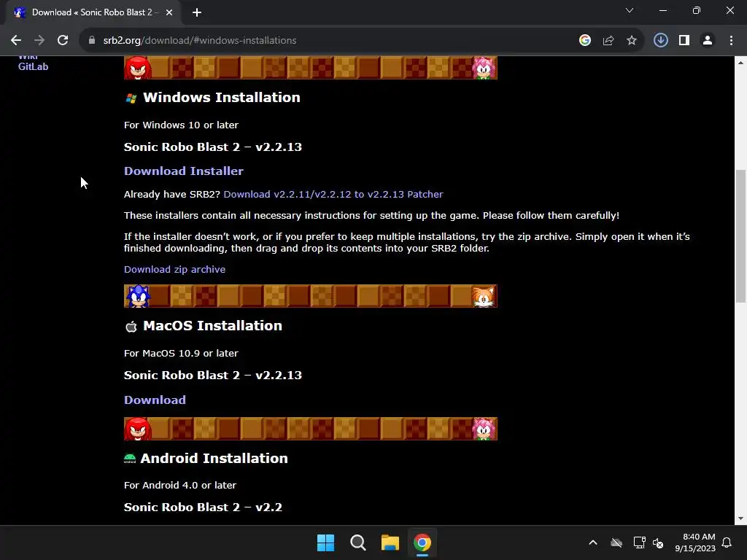
Task: Open File Explorer from taskbar
Action: coord(390,542)
